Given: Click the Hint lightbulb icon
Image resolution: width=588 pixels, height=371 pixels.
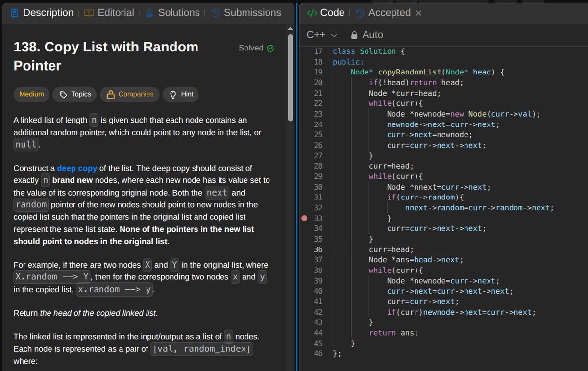Looking at the screenshot, I should click(173, 94).
